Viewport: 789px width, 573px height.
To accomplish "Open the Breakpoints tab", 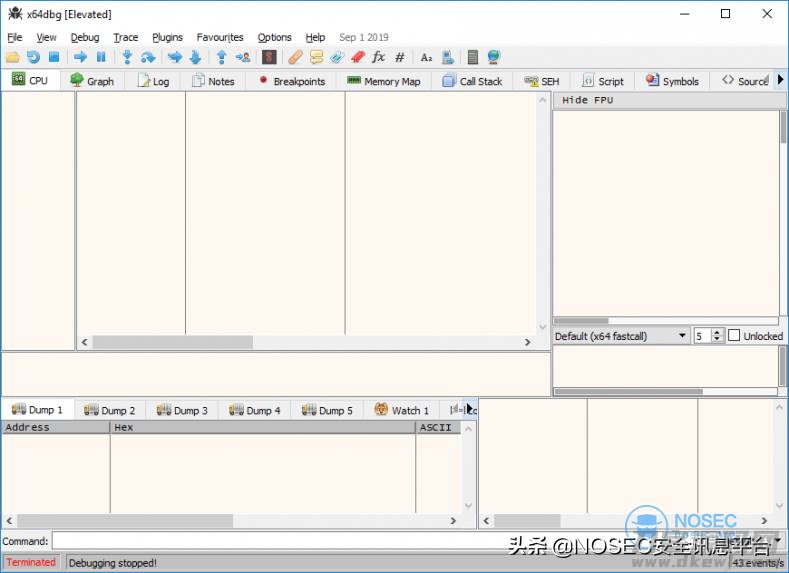I will coord(292,81).
